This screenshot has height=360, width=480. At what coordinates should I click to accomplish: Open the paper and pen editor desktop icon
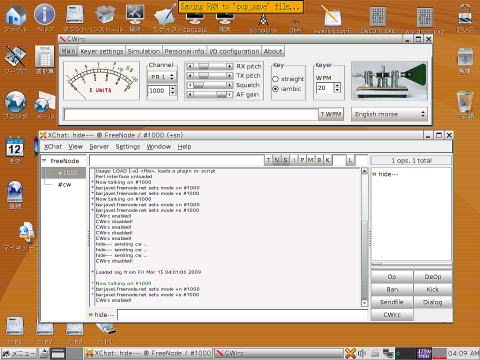[x=165, y=15]
